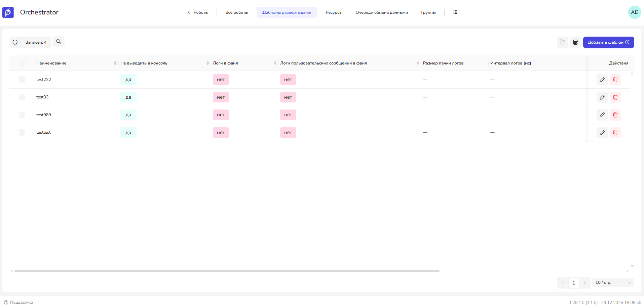The height and width of the screenshot is (308, 644).
Task: Open the search magnifier icon
Action: click(59, 42)
